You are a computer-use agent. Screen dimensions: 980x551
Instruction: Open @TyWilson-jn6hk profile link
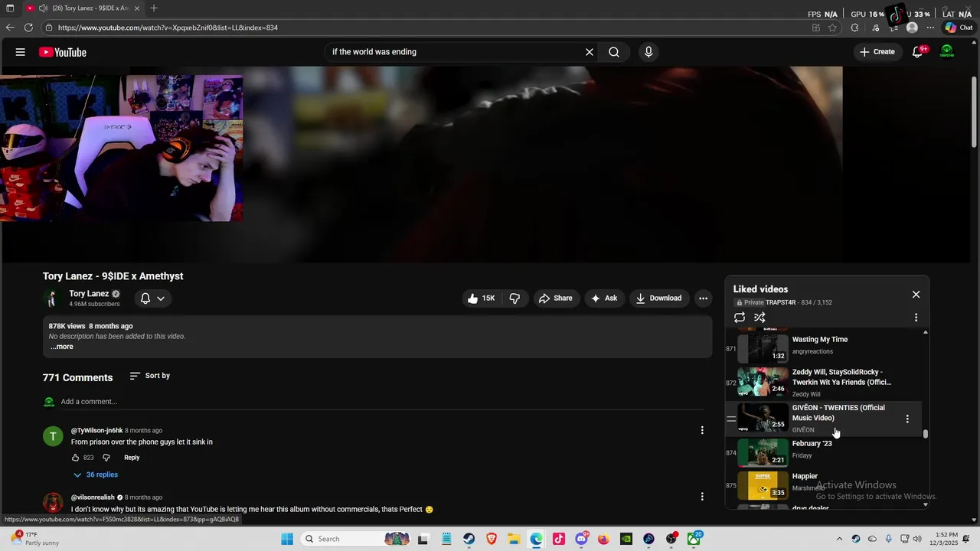click(x=96, y=431)
